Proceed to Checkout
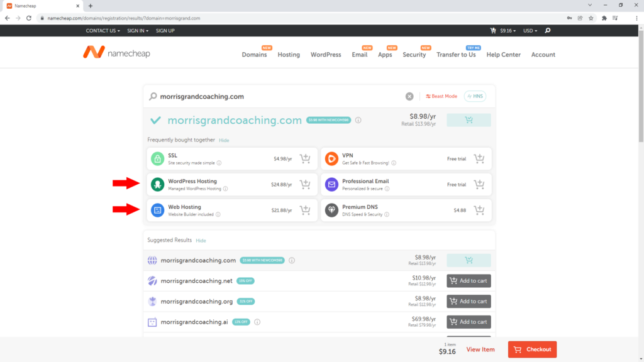644x362 pixels. tap(532, 349)
